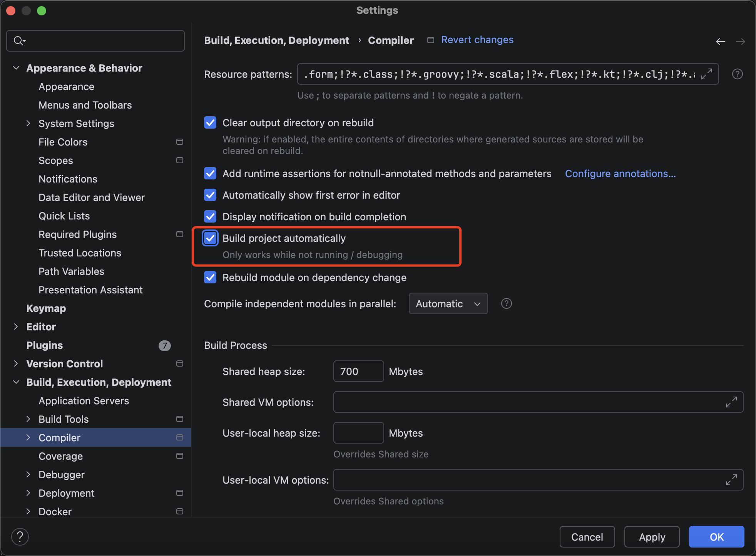Screen dimensions: 756x556
Task: Click the search magnifier icon
Action: click(18, 40)
